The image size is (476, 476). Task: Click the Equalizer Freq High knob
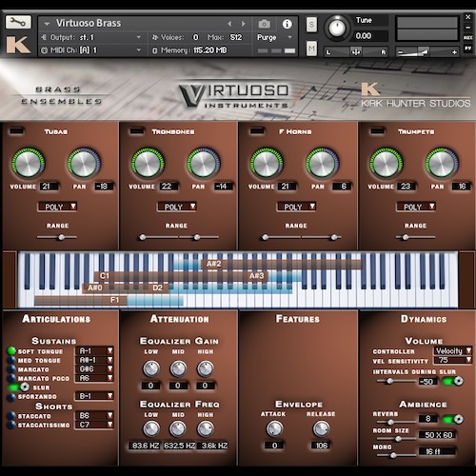click(x=206, y=429)
